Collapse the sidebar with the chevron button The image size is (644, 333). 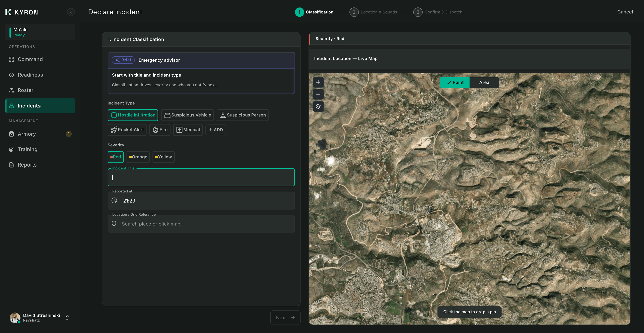(71, 12)
